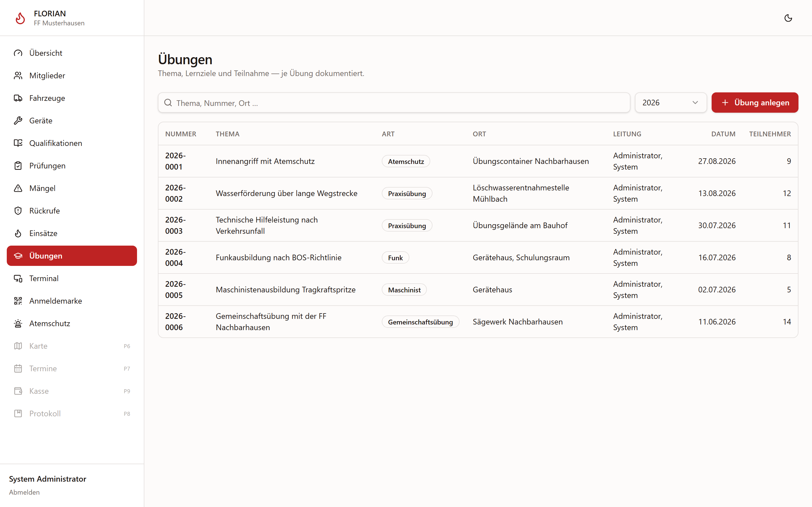
Task: Open Mitglieder via the people icon
Action: coord(18,75)
